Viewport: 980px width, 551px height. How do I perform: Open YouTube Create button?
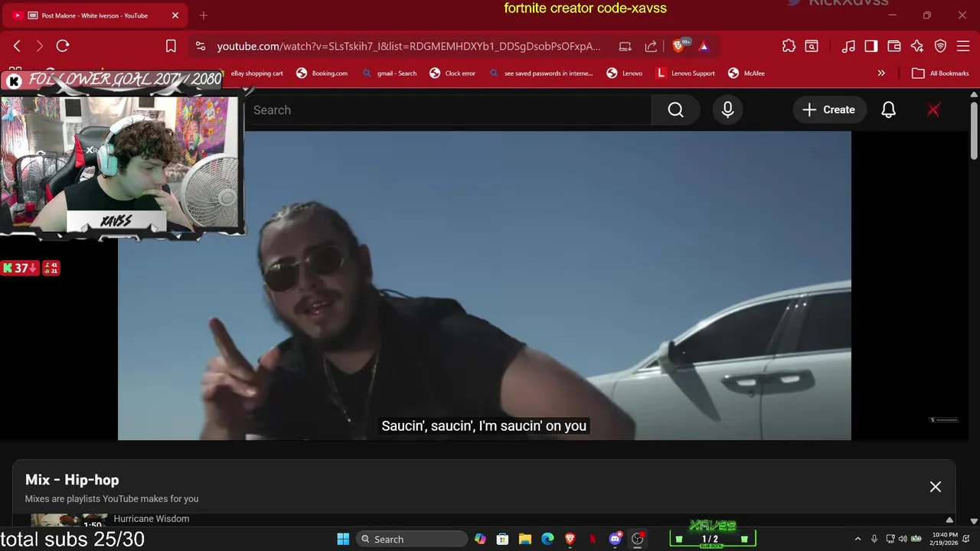(x=828, y=110)
